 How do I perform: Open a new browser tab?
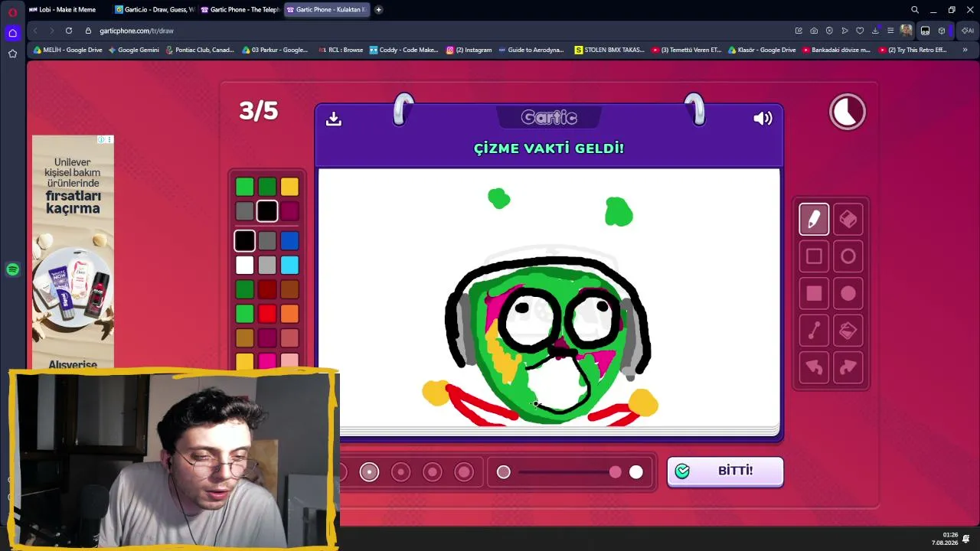378,10
